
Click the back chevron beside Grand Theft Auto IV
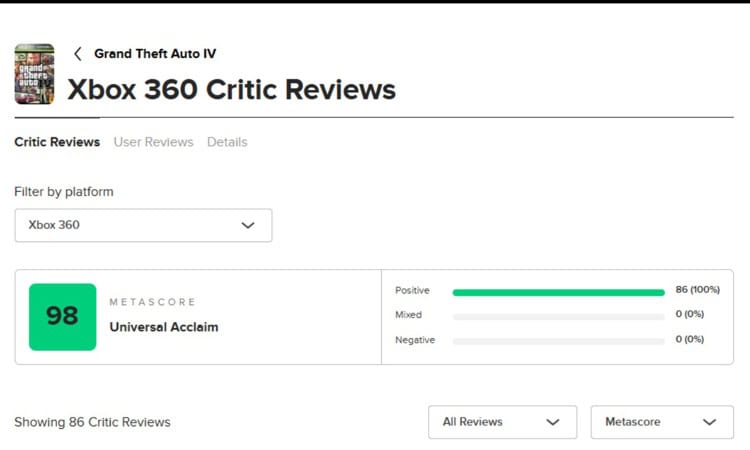click(78, 54)
